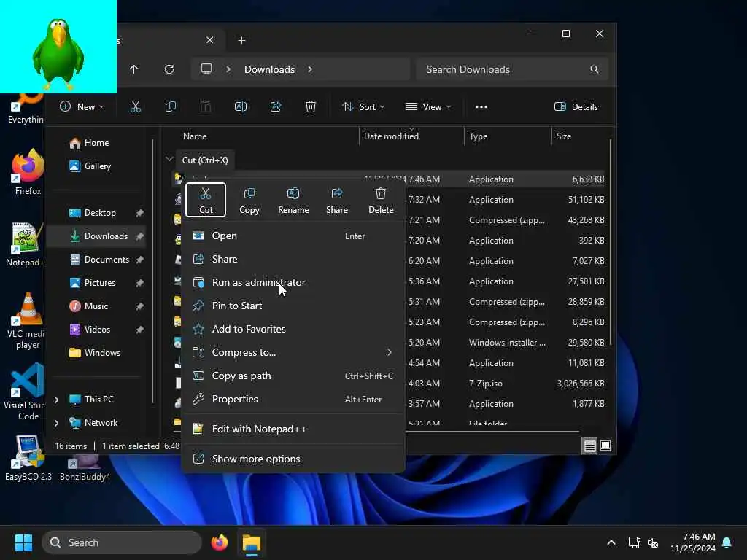The width and height of the screenshot is (747, 560).
Task: Open a new tab with plus button
Action: pos(241,41)
